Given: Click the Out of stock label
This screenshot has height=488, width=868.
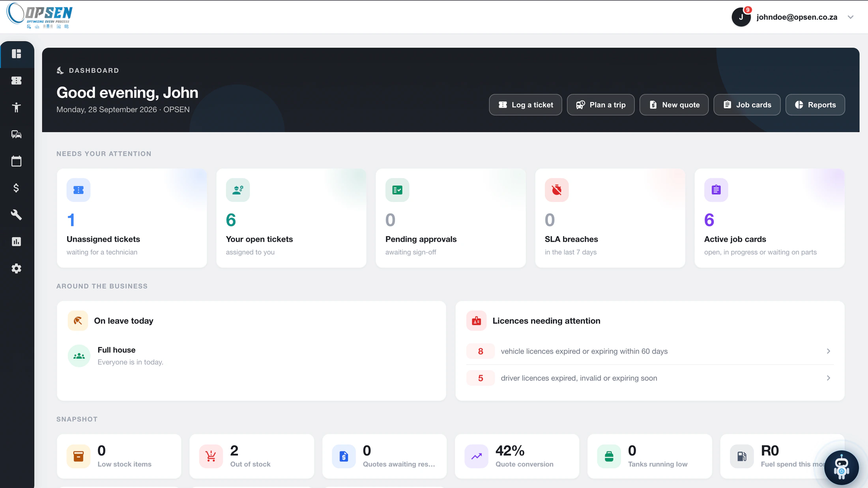Looking at the screenshot, I should (x=250, y=464).
